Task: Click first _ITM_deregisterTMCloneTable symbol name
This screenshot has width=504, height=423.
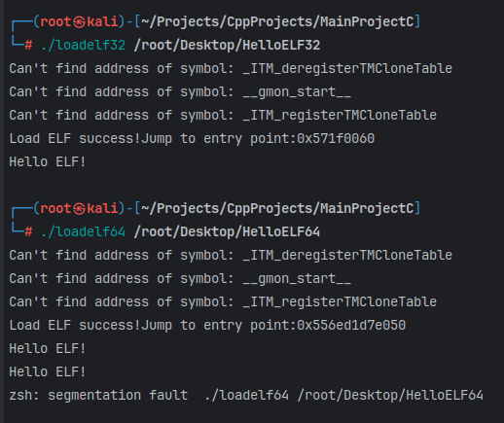Action: coord(347,69)
